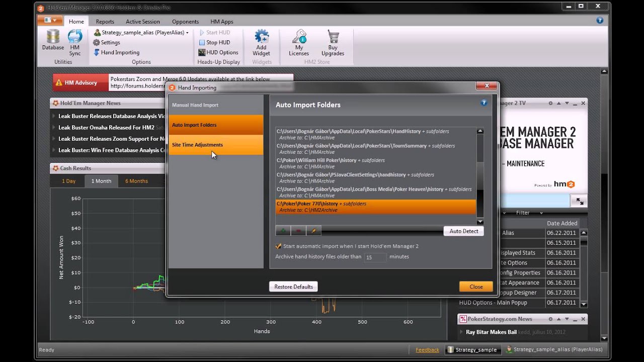Click Strategy_sample_alias player status bar item
Screen dimensions: 644x362
pos(554,350)
